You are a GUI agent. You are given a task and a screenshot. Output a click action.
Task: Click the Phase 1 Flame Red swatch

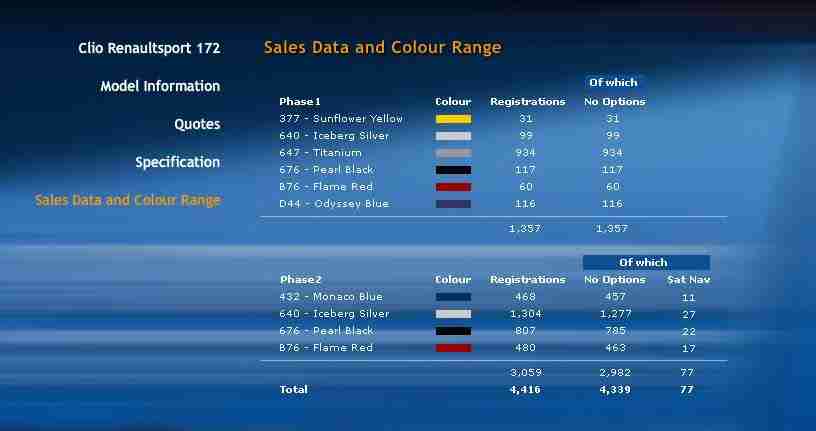pos(453,187)
